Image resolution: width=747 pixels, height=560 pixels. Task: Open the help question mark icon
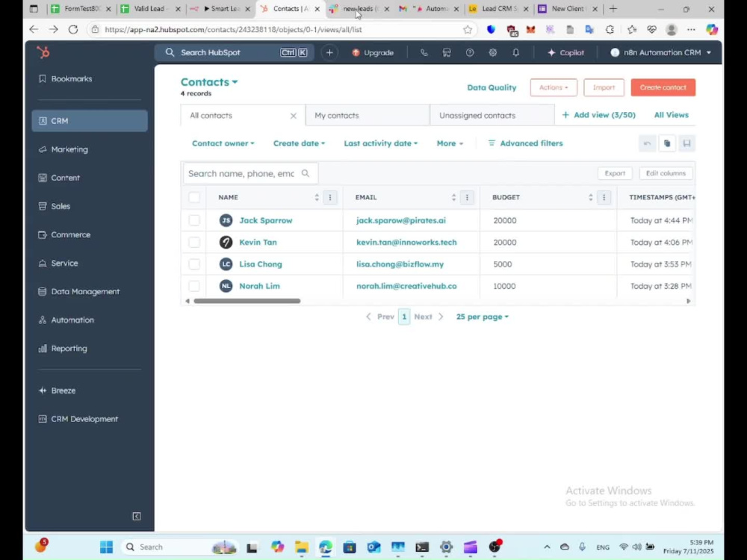click(470, 53)
